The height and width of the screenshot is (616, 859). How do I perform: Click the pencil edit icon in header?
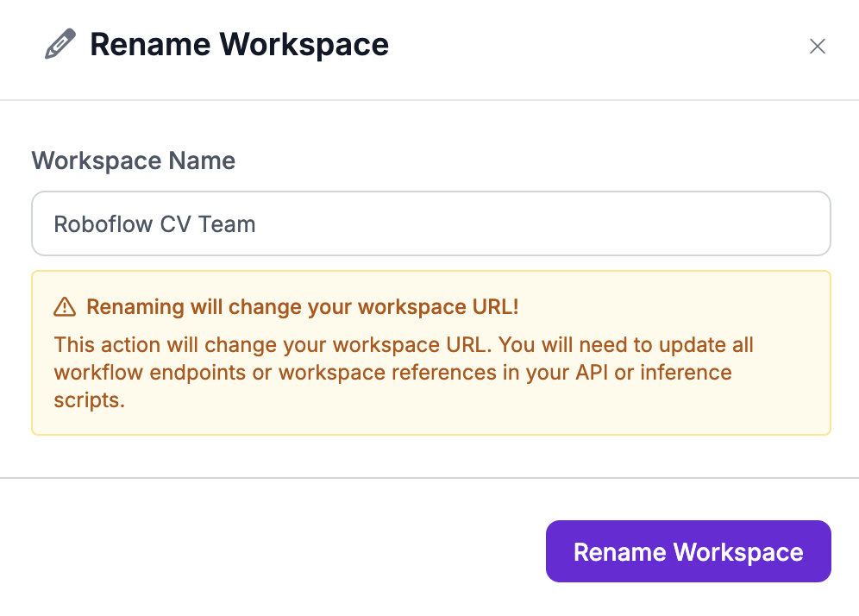tap(60, 44)
